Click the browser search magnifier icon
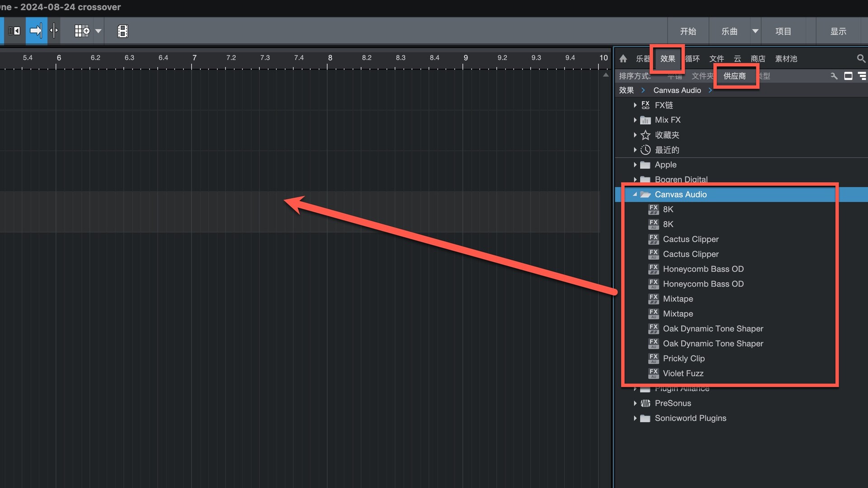Image resolution: width=868 pixels, height=488 pixels. point(861,59)
